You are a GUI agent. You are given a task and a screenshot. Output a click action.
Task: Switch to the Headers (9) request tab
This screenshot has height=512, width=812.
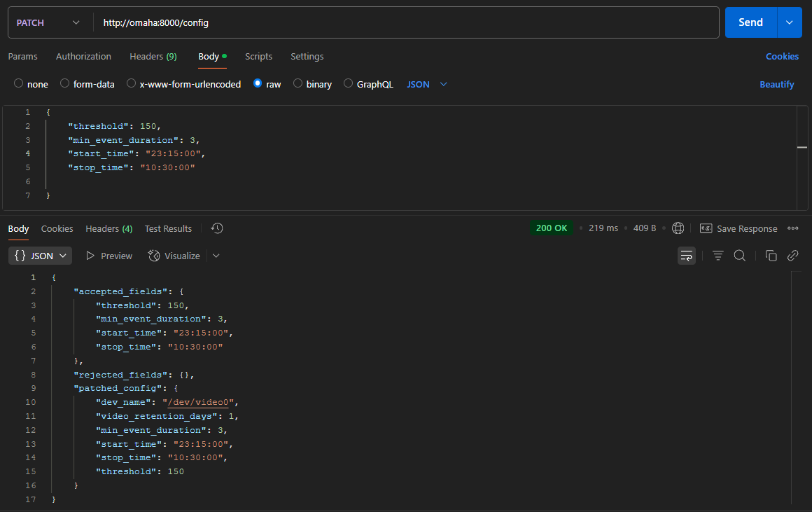click(153, 56)
